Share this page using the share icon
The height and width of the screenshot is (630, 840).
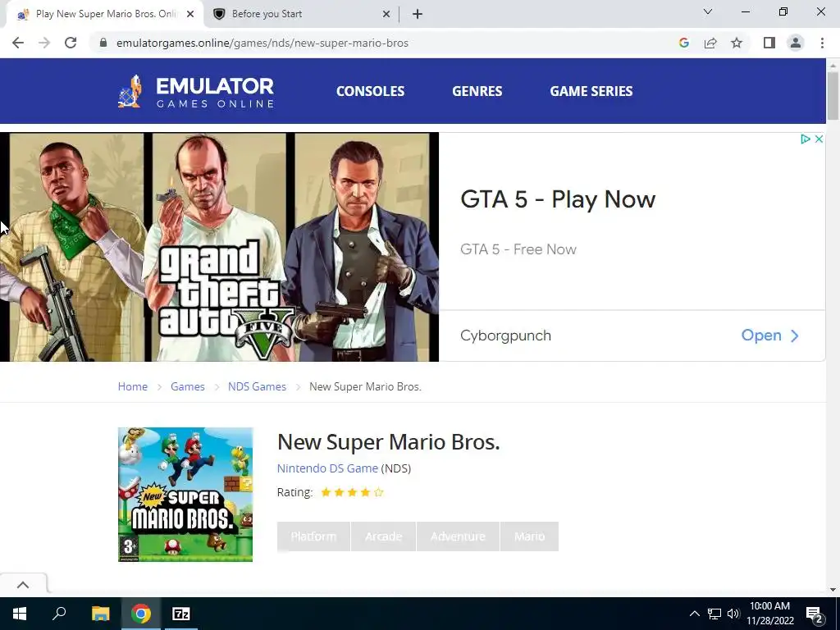(x=710, y=43)
